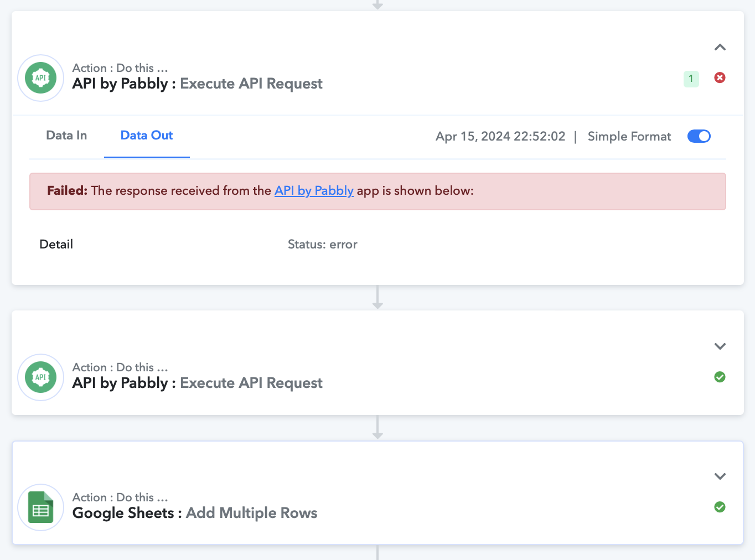Click the Detail field label
Image resolution: width=755 pixels, height=560 pixels.
click(56, 245)
